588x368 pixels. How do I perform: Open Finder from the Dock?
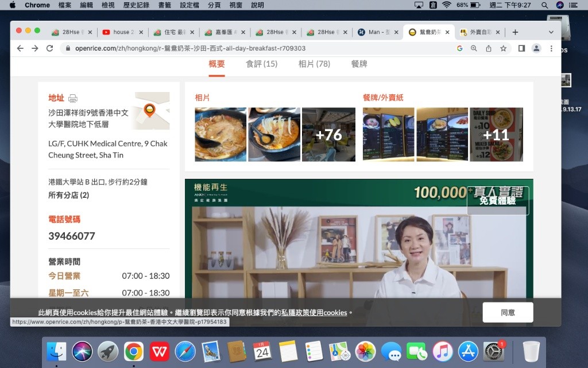click(x=56, y=352)
